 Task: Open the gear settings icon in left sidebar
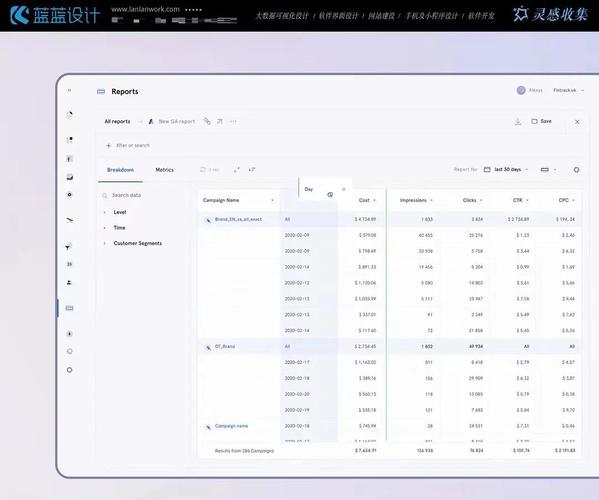pos(70,195)
